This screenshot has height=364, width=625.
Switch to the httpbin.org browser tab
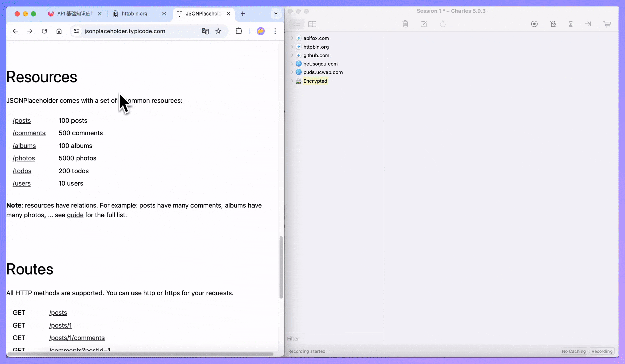(x=135, y=13)
